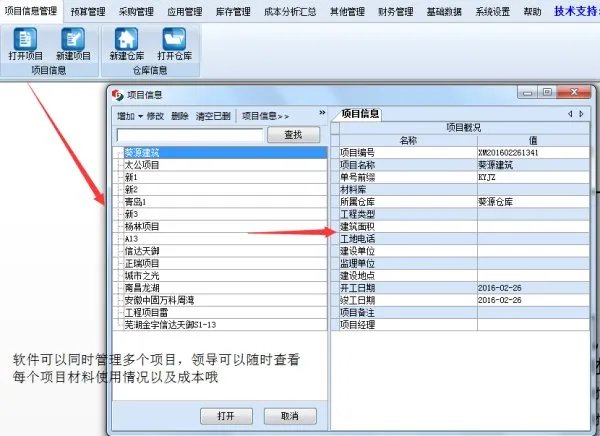Select the 芜湖金宇信达天御S1-13 project

coord(225,325)
